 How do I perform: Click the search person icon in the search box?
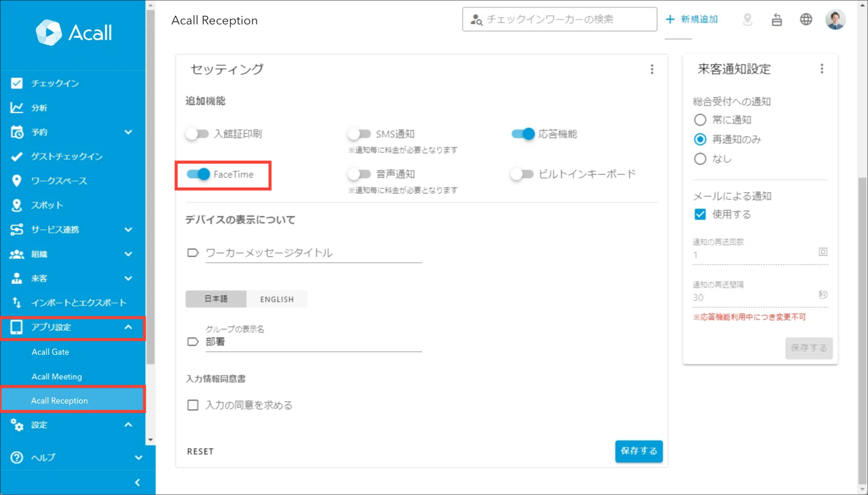point(477,20)
